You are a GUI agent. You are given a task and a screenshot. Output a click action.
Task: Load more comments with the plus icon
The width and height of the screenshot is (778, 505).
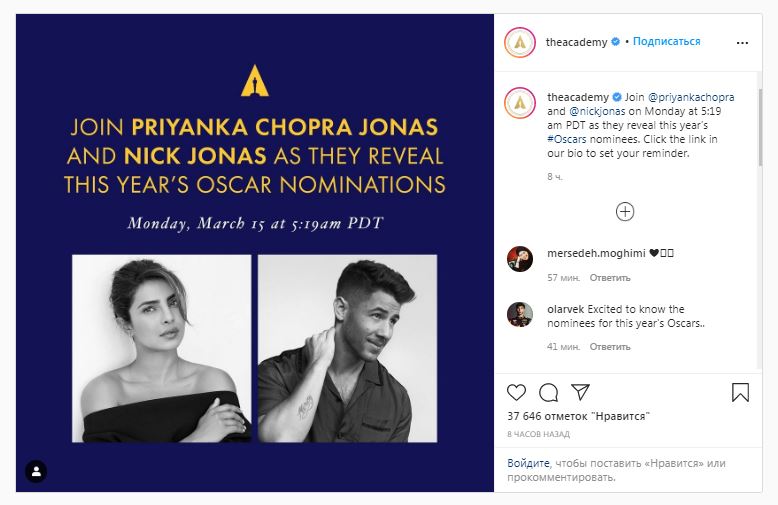pyautogui.click(x=625, y=211)
